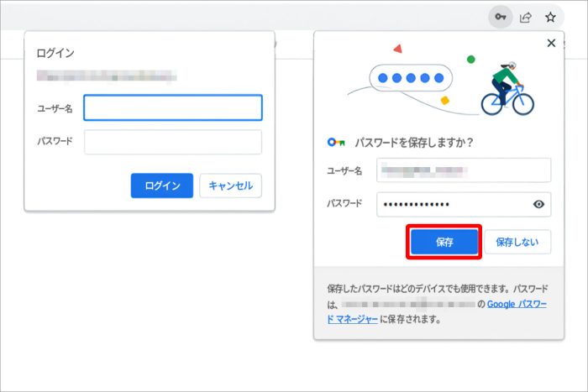Show the password using the eye icon

(x=539, y=204)
